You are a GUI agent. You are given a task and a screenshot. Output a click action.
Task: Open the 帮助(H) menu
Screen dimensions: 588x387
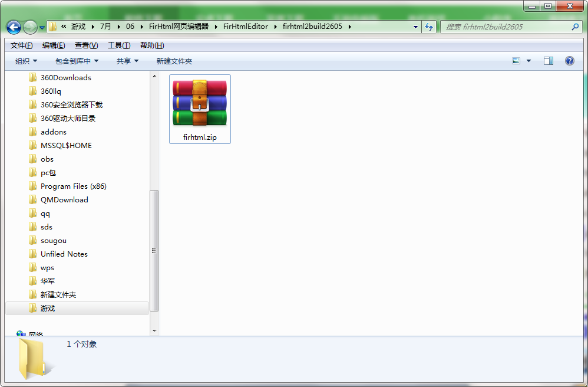(x=150, y=45)
